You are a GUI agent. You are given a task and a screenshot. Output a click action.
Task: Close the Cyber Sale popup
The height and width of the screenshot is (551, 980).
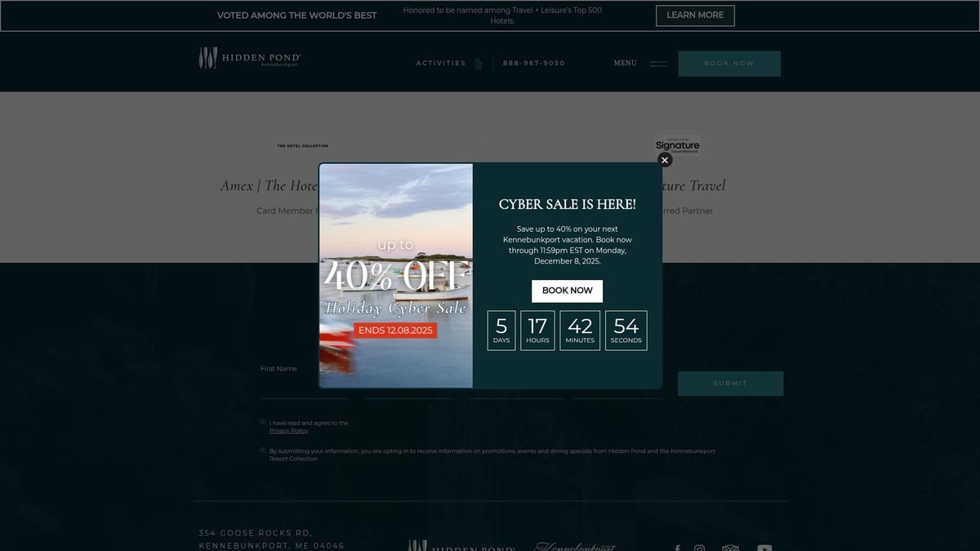point(665,160)
